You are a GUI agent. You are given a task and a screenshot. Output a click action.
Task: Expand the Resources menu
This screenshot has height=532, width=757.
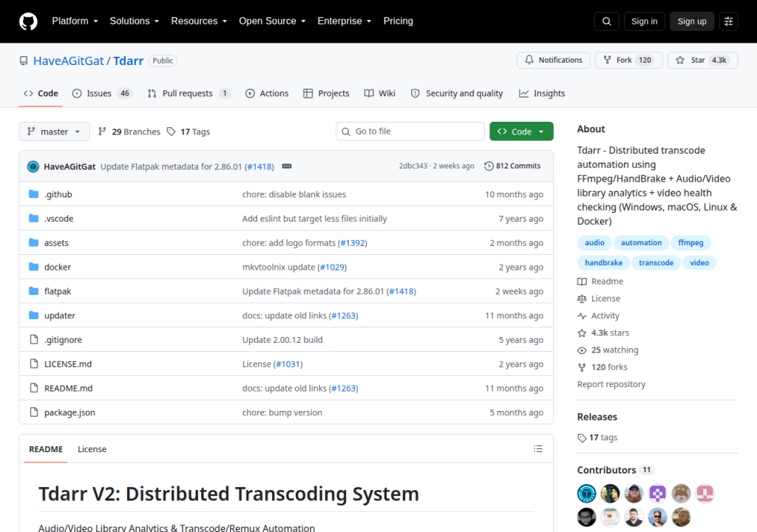(199, 21)
